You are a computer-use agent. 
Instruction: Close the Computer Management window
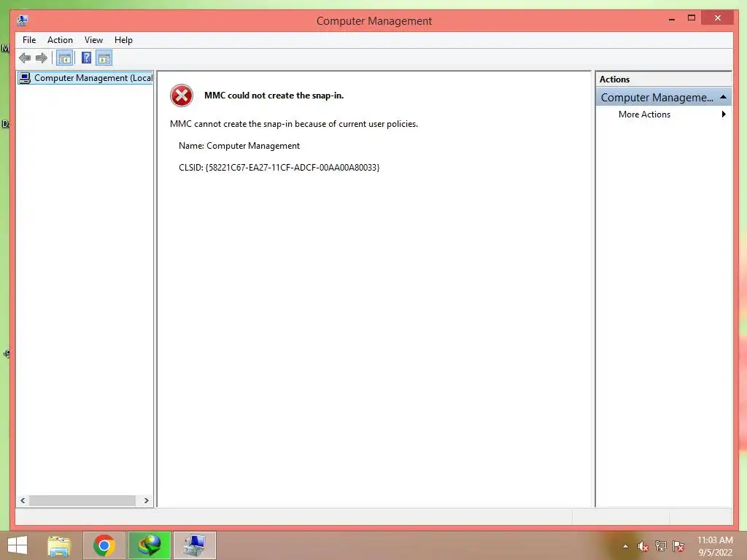point(718,18)
